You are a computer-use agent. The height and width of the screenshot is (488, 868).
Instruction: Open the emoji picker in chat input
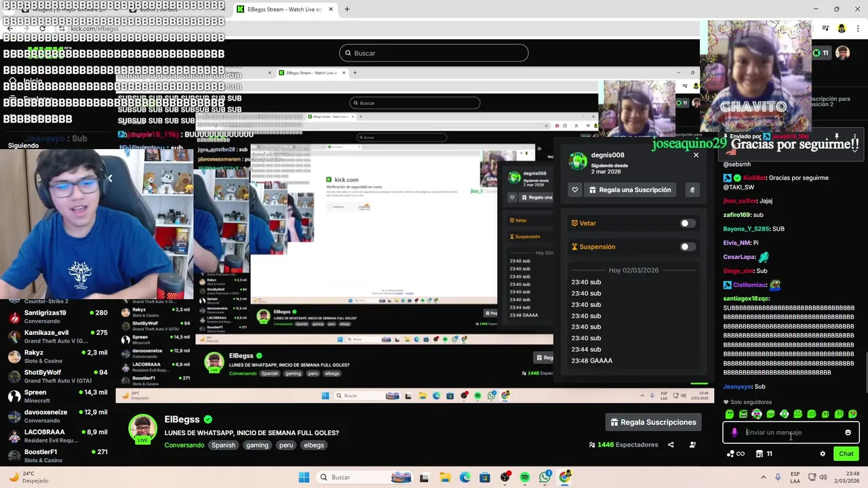pyautogui.click(x=848, y=432)
